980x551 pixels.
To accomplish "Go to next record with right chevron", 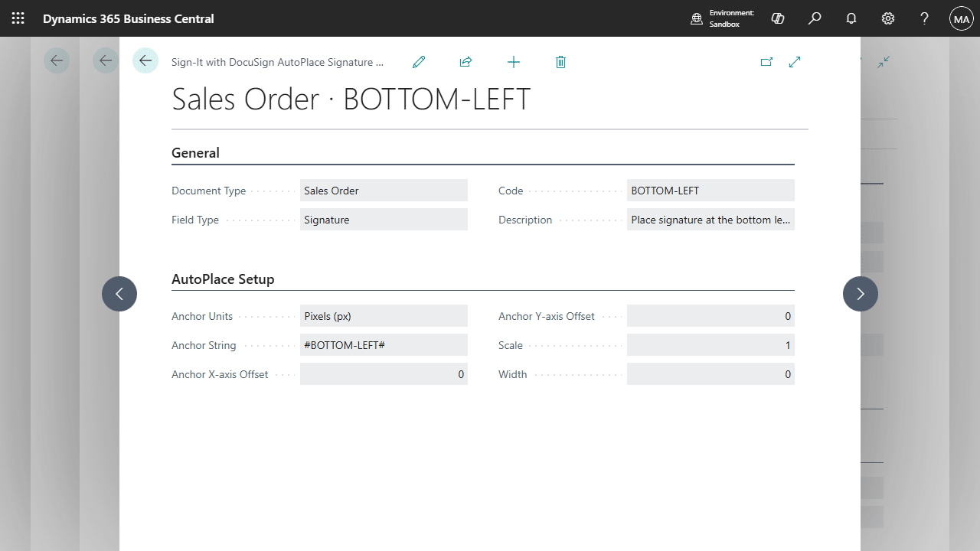I will click(861, 294).
